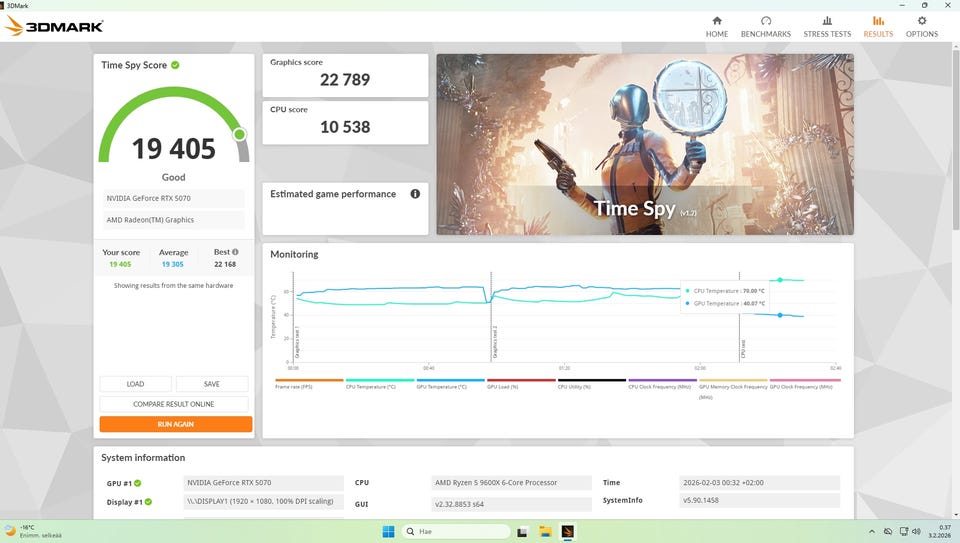Image resolution: width=960 pixels, height=543 pixels.
Task: Click the NVIDIA GeForce RTX 5070 label under score
Action: (x=173, y=198)
